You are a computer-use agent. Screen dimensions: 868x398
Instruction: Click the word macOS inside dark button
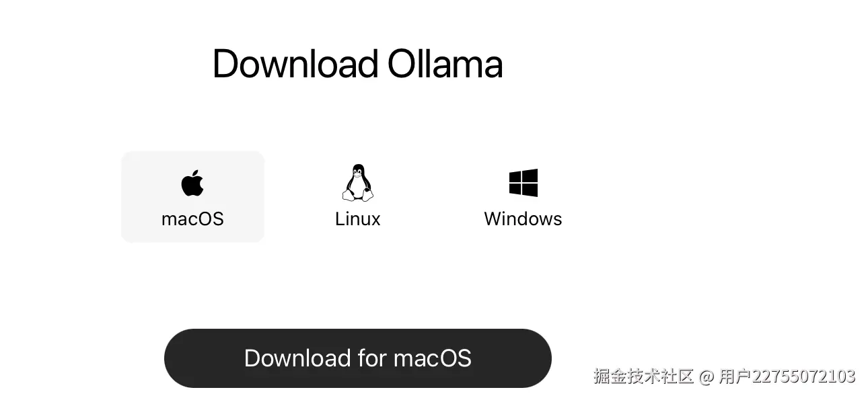(432, 358)
